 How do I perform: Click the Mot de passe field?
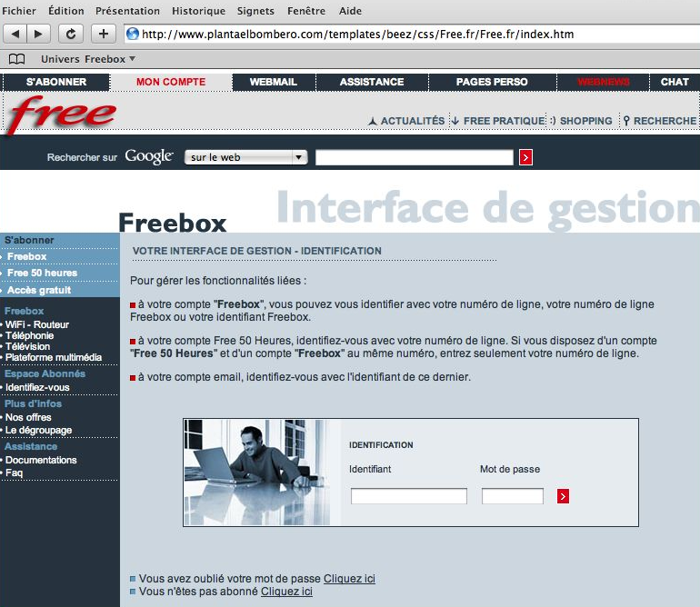coord(513,496)
